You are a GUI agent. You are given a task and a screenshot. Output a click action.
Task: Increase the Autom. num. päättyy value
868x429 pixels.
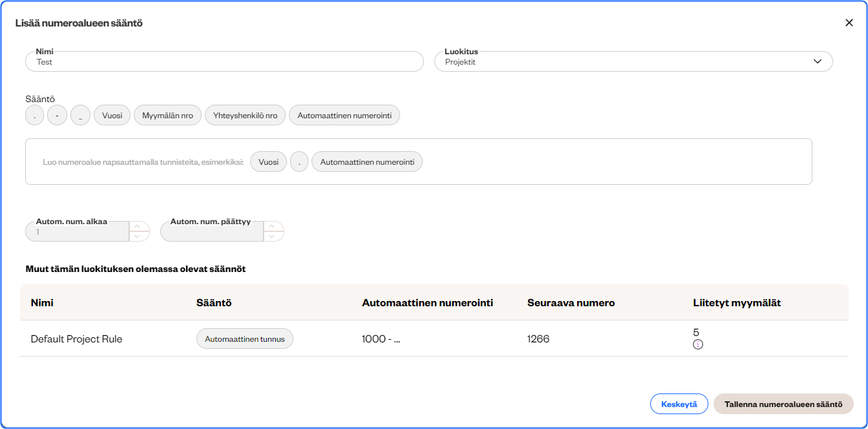click(273, 227)
